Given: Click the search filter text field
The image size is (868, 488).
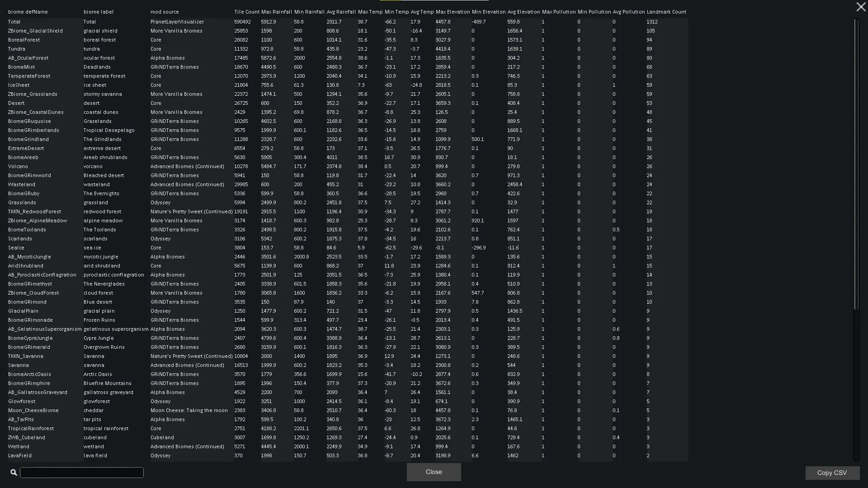Looking at the screenshot, I should pos(82,473).
